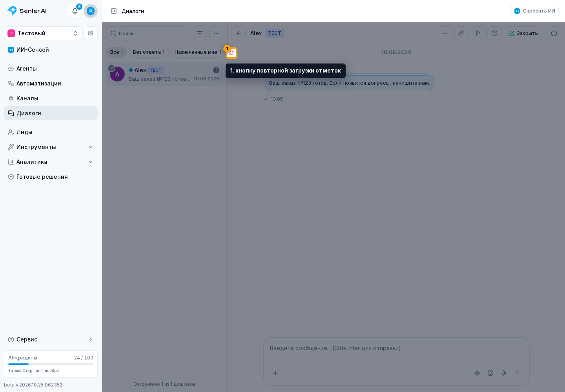This screenshot has width=565, height=392.
Task: Click the Закрыть dialog button
Action: (523, 33)
